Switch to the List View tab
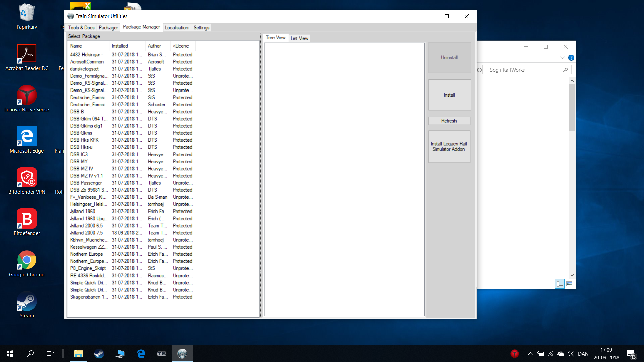This screenshot has width=644, height=362. pyautogui.click(x=299, y=38)
